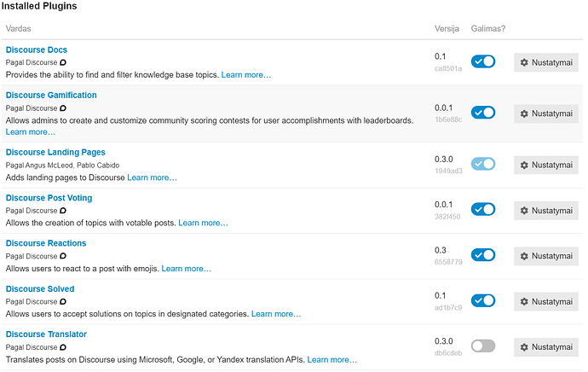588x372 pixels.
Task: Follow Learn more for Discourse Solved
Action: [x=276, y=314]
